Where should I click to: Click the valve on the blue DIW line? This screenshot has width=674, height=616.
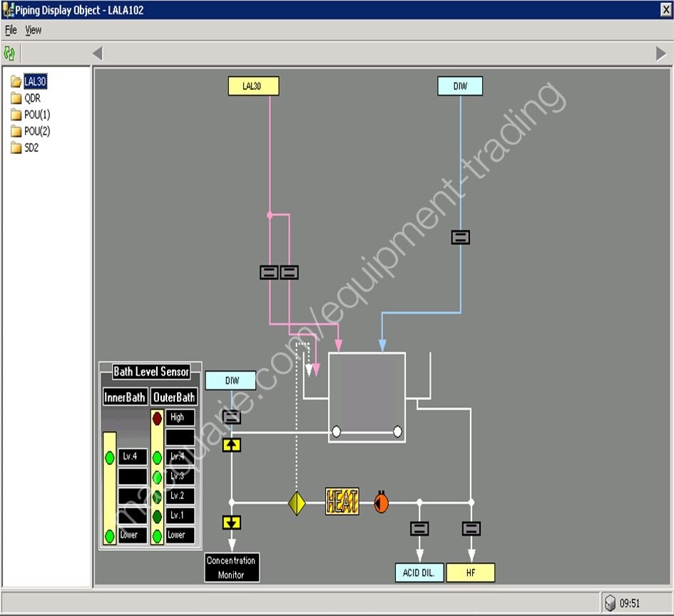pyautogui.click(x=460, y=237)
